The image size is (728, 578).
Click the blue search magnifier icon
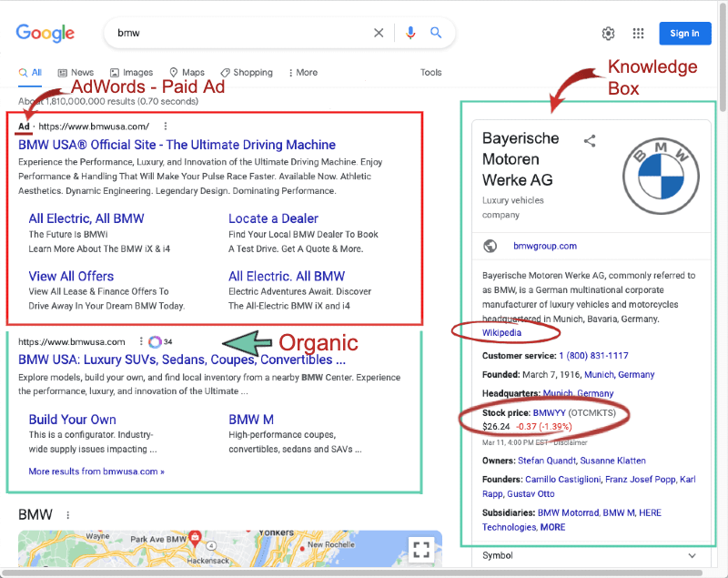pos(436,33)
